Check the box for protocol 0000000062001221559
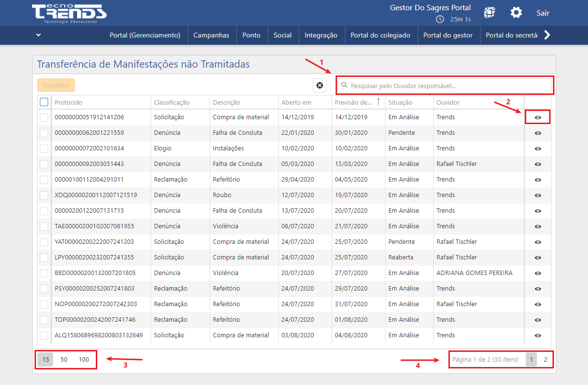Image resolution: width=588 pixels, height=385 pixels. click(44, 133)
